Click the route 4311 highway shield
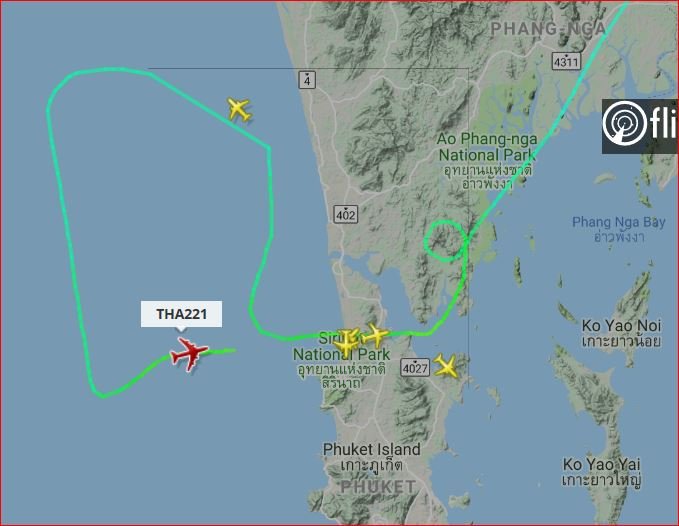This screenshot has height=526, width=679. coord(566,61)
